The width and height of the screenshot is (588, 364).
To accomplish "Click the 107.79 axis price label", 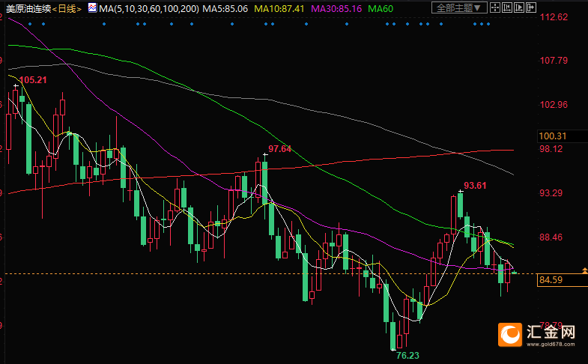I will pos(554,61).
